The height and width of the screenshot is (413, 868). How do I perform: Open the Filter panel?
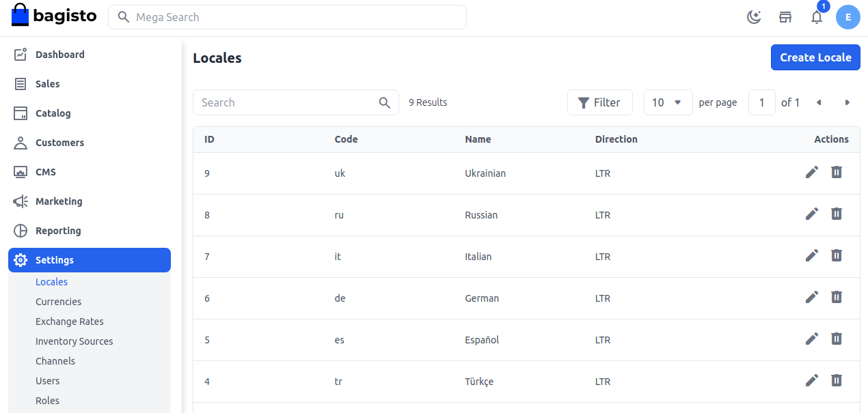(599, 102)
